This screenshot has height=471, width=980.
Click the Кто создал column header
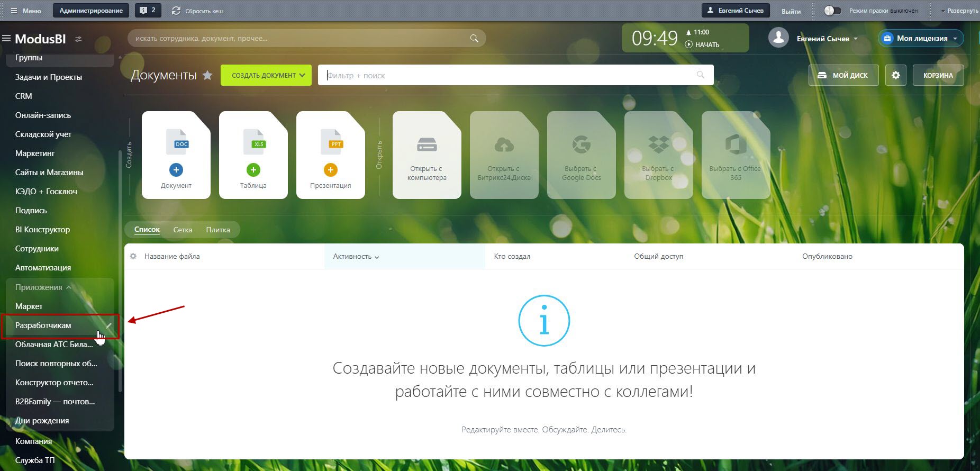click(512, 256)
